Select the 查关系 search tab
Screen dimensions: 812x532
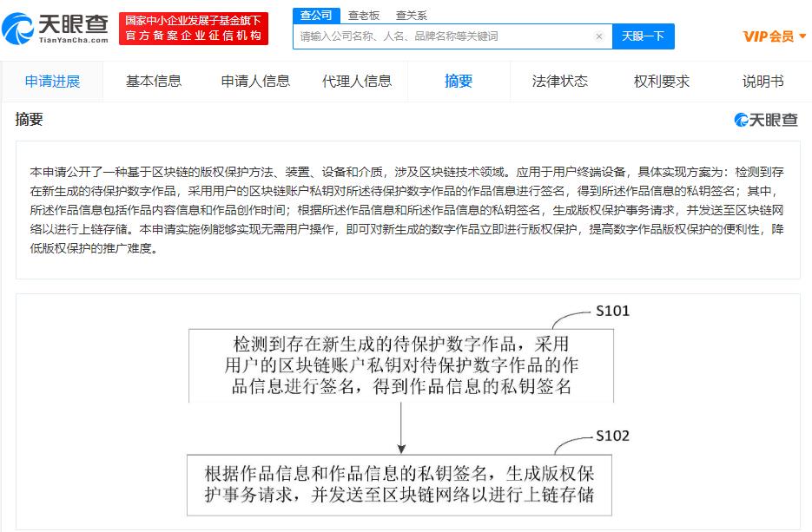(x=411, y=16)
